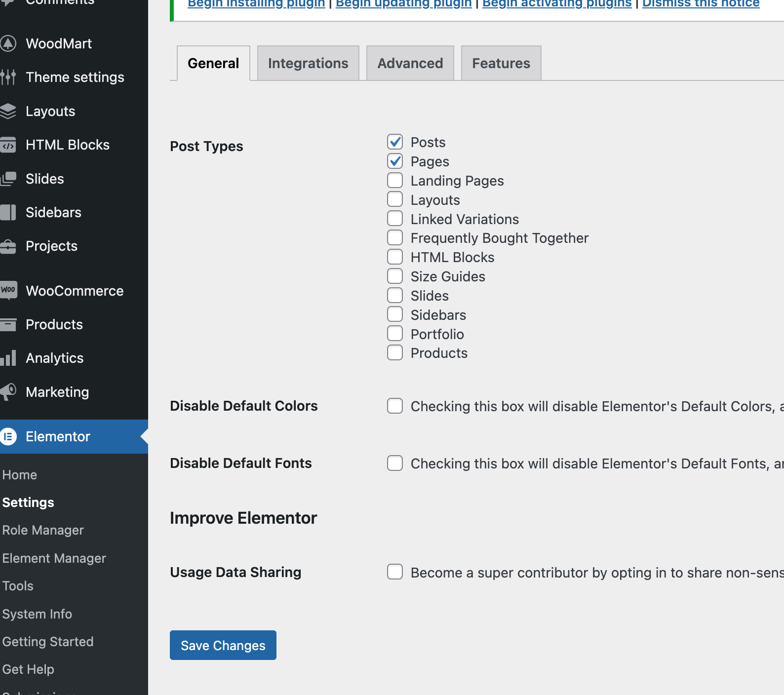
Task: Click Dismiss this notice link
Action: (701, 4)
